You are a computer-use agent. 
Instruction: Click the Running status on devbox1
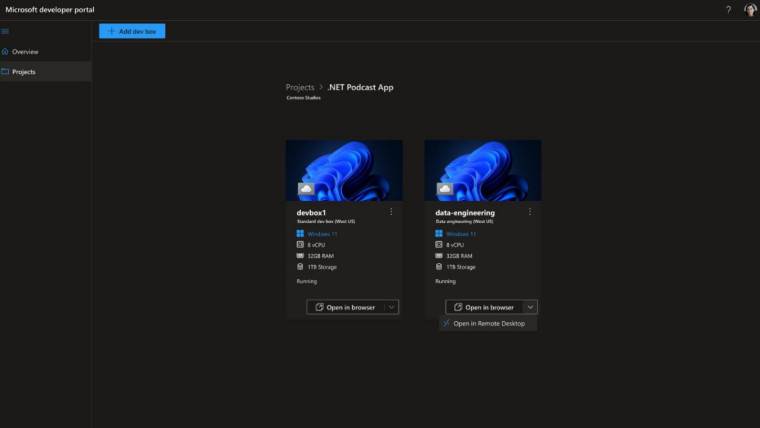point(306,281)
